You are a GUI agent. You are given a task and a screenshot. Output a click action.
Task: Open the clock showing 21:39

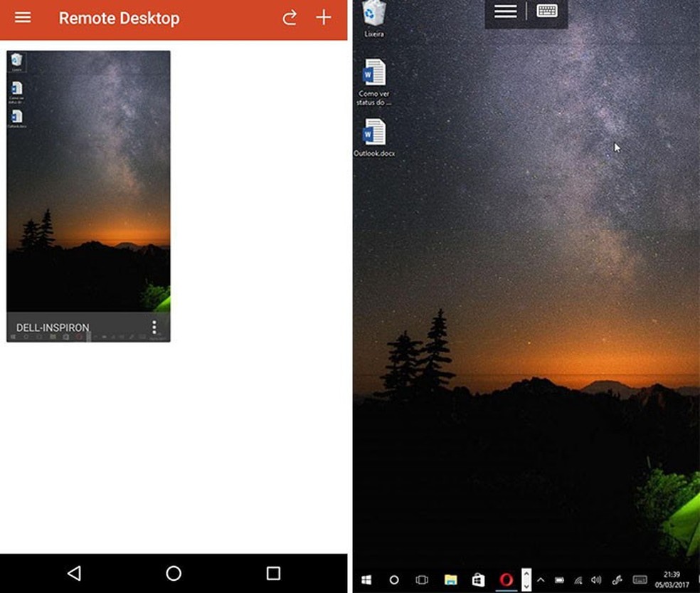click(672, 579)
